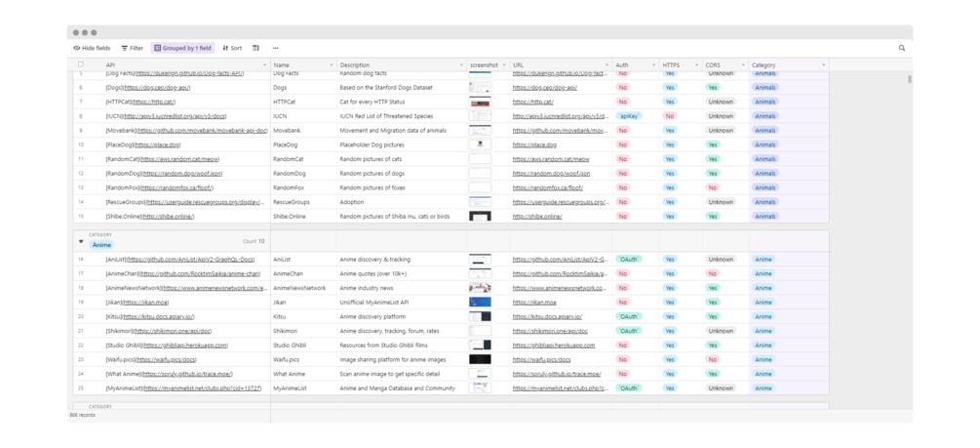Click the Anime group label tag
The height and width of the screenshot is (448, 980).
101,245
